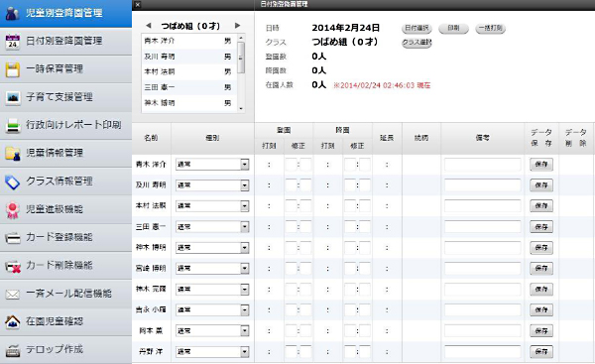This screenshot has width=595, height=364.
Task: Open 一時保育管理 using its yellow note icon
Action: [x=12, y=69]
